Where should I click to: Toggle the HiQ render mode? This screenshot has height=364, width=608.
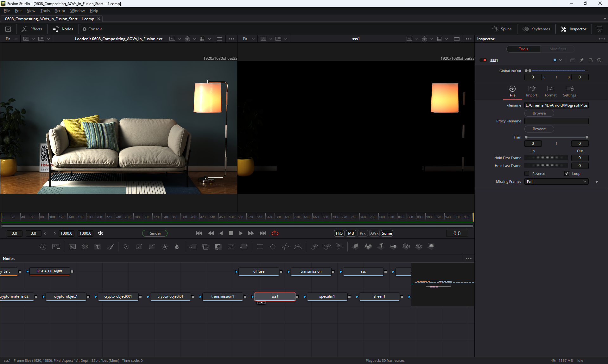[339, 233]
